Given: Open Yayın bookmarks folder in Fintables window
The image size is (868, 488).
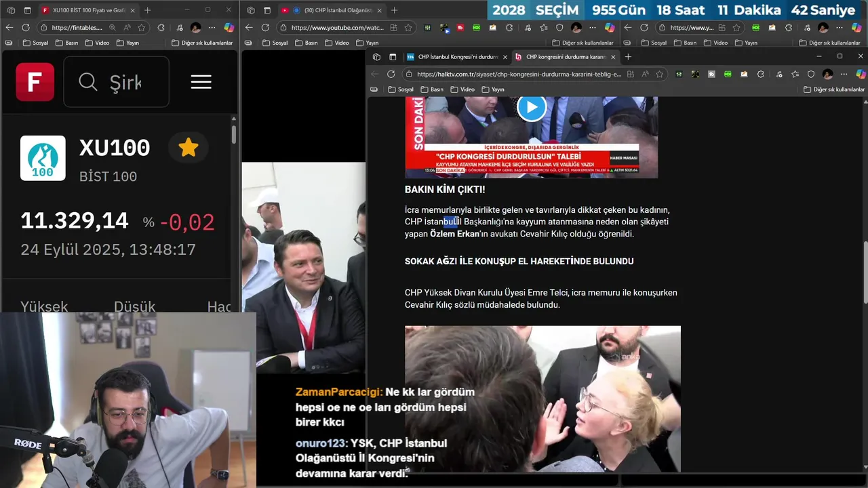Looking at the screenshot, I should click(127, 43).
